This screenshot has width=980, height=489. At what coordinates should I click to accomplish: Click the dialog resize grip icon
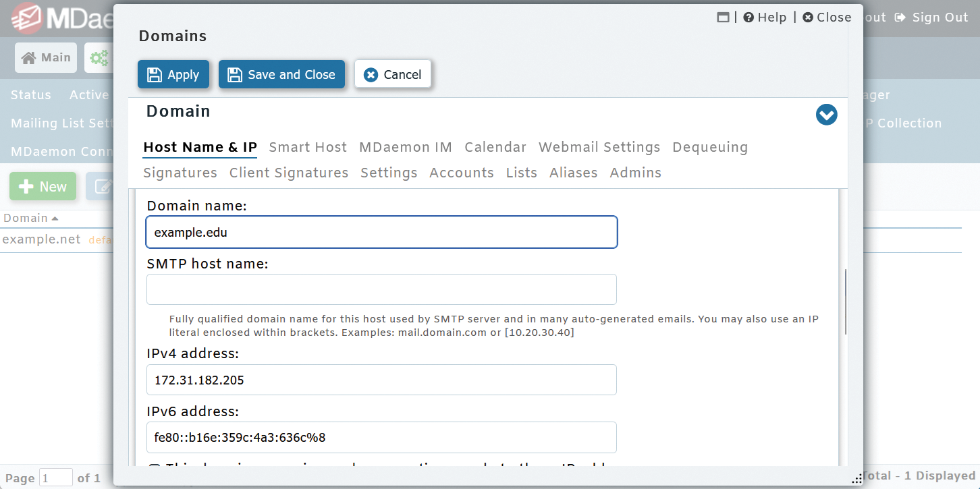[857, 478]
